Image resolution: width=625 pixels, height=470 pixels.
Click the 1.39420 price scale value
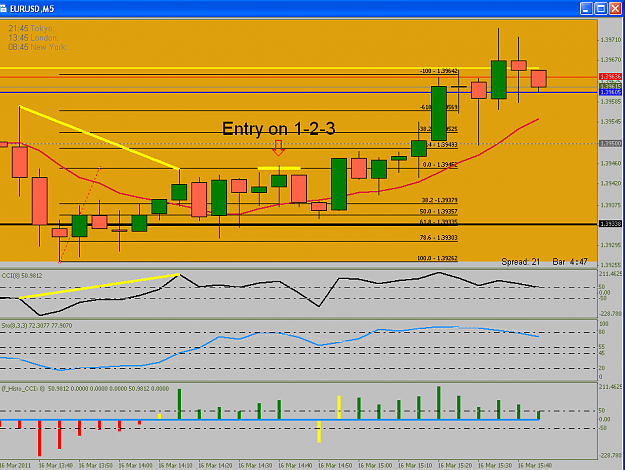tap(611, 183)
